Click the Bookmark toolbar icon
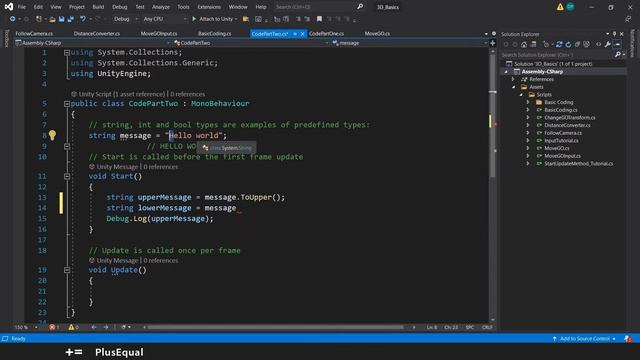This screenshot has width=640, height=360. 319,19
